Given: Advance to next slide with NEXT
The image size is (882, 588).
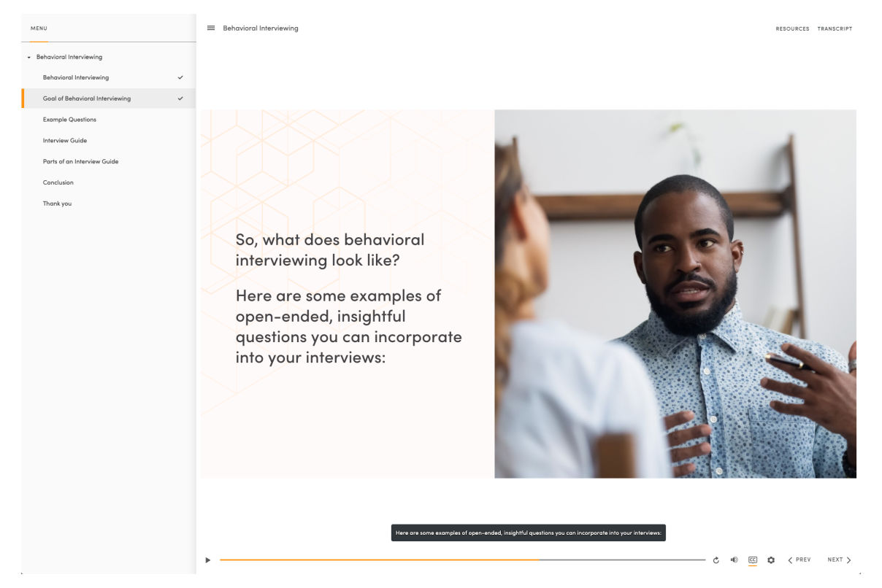Looking at the screenshot, I should click(x=839, y=560).
